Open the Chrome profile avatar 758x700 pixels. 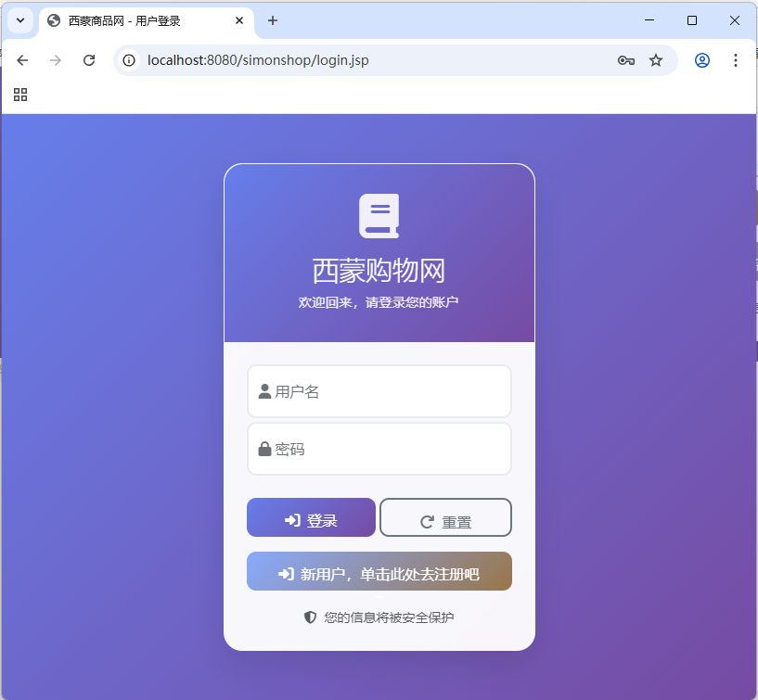pyautogui.click(x=702, y=60)
